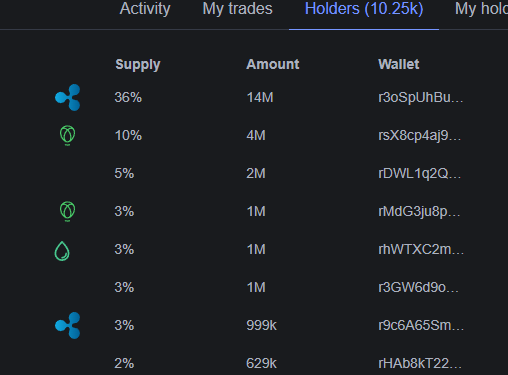Click the green droplet icon beside rhWTXC2m wallet

click(62, 251)
